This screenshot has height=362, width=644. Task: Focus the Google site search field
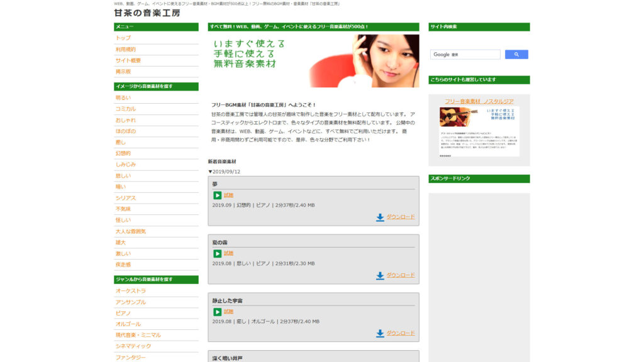pyautogui.click(x=465, y=55)
